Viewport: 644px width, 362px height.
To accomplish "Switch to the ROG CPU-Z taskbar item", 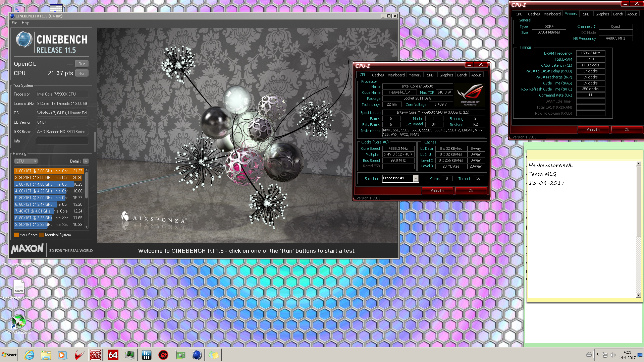I will (x=96, y=355).
